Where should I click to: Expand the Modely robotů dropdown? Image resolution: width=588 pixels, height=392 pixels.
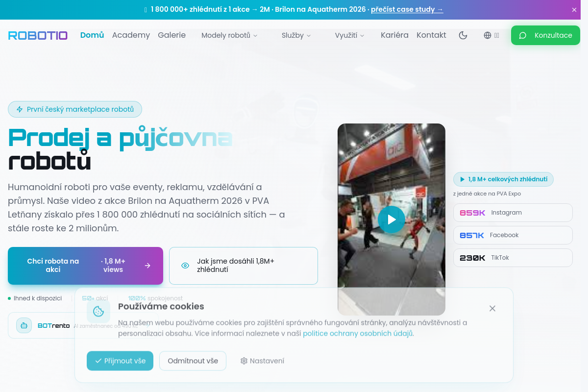pos(229,35)
